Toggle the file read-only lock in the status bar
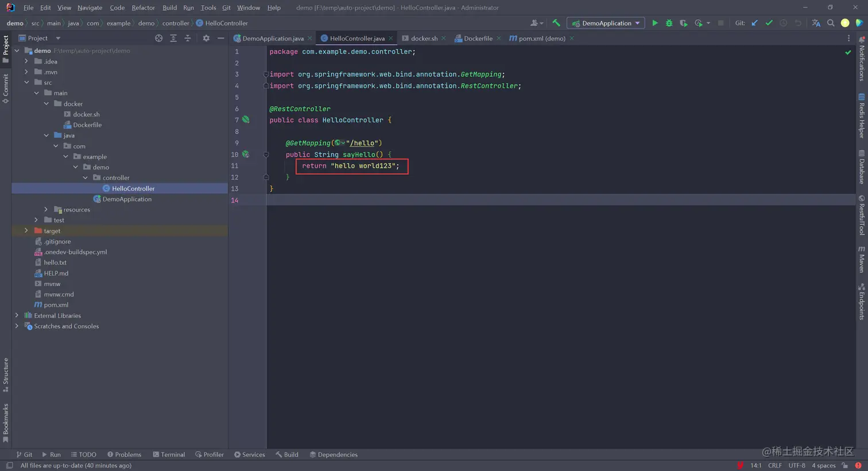Screen dimensions: 868x471 pos(844,465)
